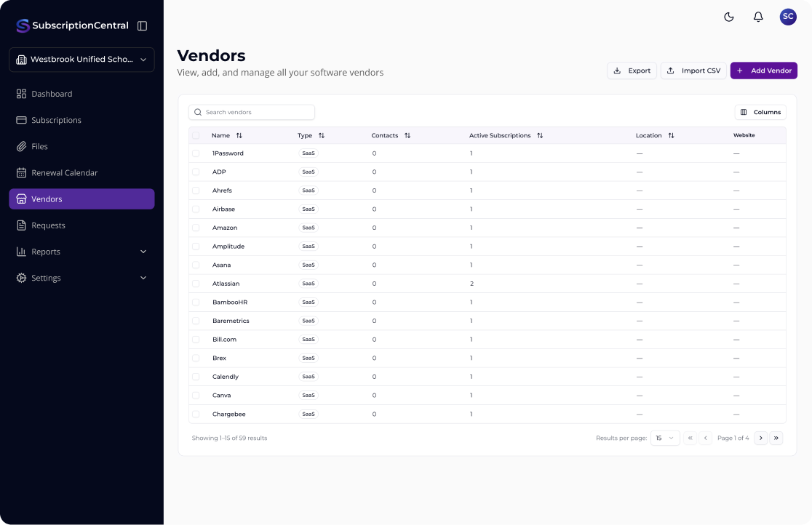Open Subscriptions in sidebar
This screenshot has height=525, width=812.
[81, 120]
